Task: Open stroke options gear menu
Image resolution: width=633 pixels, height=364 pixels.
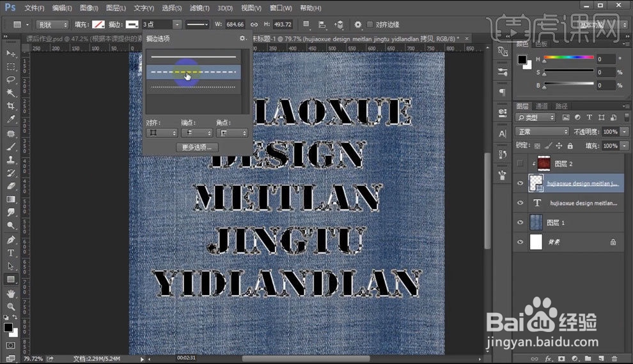Action: 242,38
